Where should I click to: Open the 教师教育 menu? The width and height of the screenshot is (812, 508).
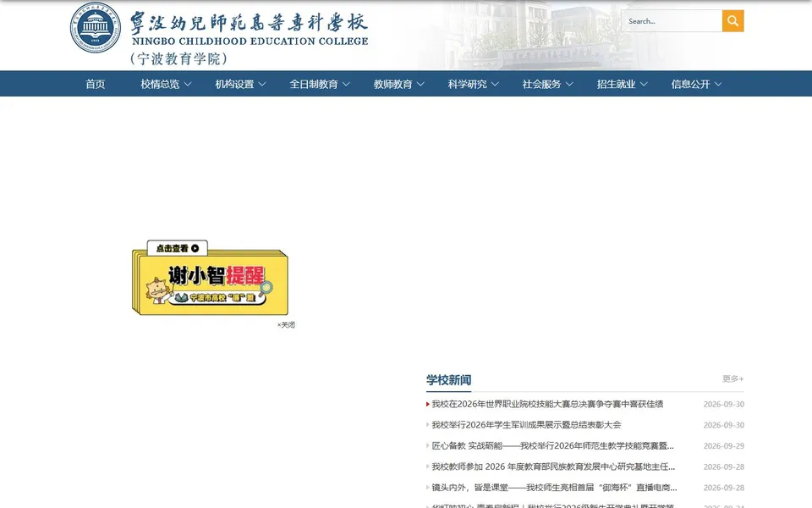[x=393, y=84]
